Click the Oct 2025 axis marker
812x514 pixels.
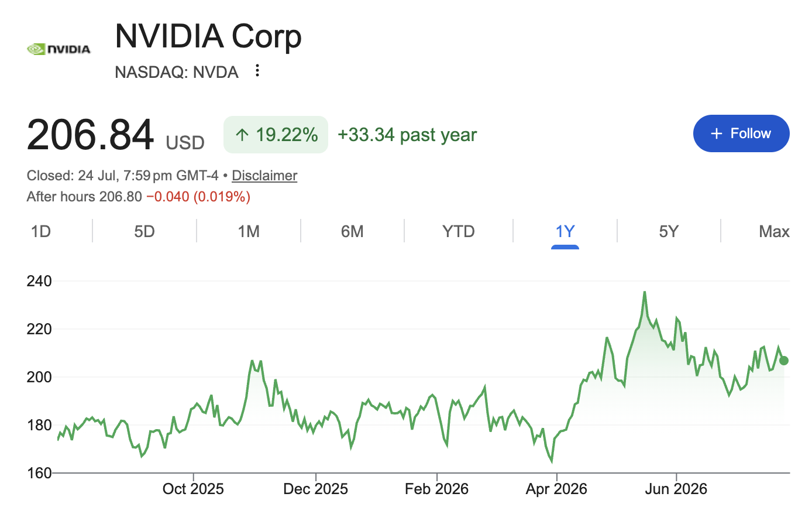click(193, 489)
